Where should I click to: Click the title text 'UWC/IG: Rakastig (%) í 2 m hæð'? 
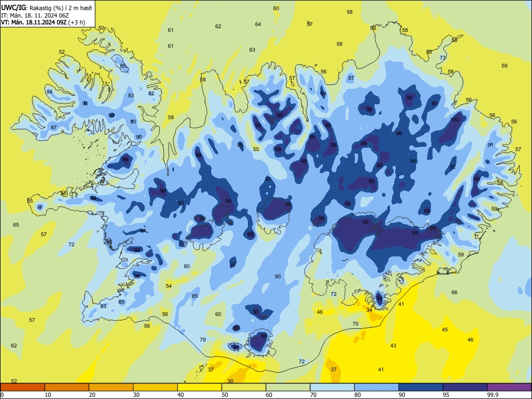click(46, 7)
